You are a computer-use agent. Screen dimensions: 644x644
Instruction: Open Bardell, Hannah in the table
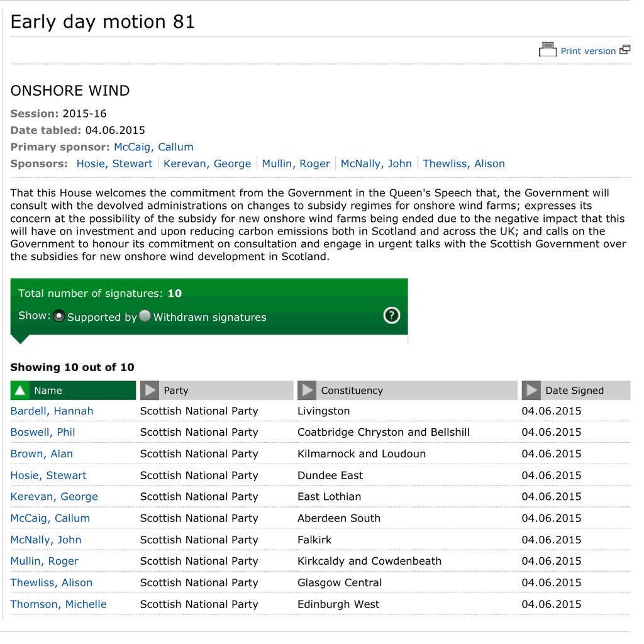tap(52, 411)
